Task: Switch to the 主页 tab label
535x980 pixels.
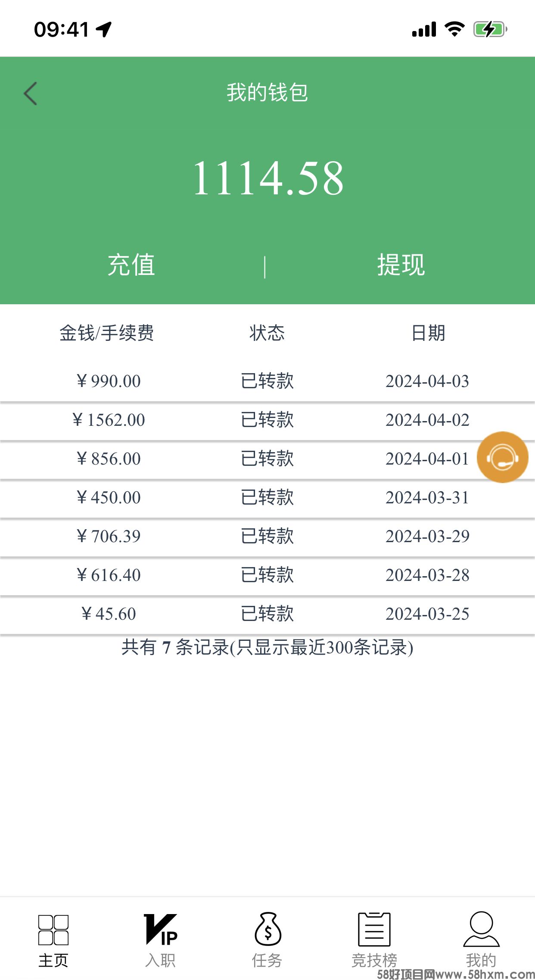Action: coord(53,960)
